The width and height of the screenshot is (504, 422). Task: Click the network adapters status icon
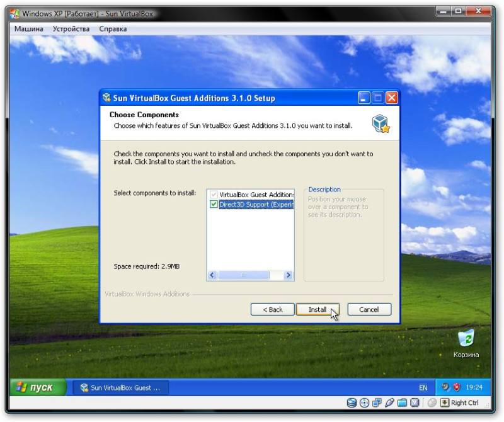[377, 402]
